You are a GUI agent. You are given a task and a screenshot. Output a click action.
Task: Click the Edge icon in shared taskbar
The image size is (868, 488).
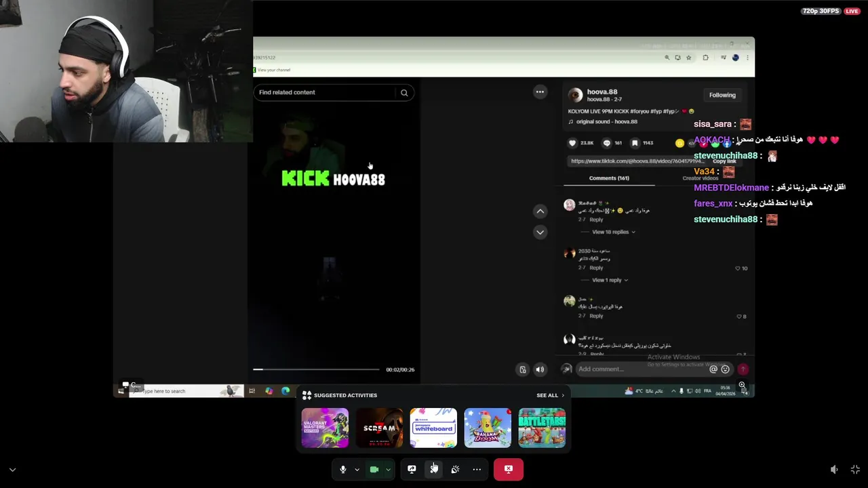tap(285, 391)
